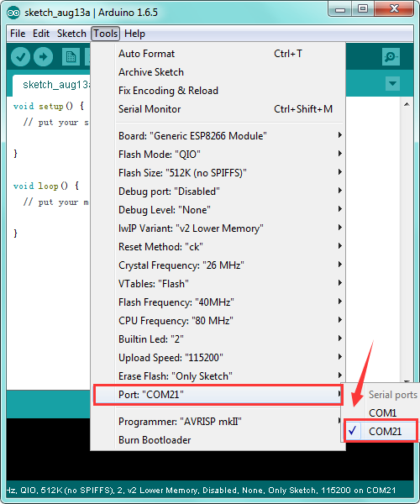Expand Reset Method ck submenu
Image resolution: width=420 pixels, height=504 pixels.
218,246
